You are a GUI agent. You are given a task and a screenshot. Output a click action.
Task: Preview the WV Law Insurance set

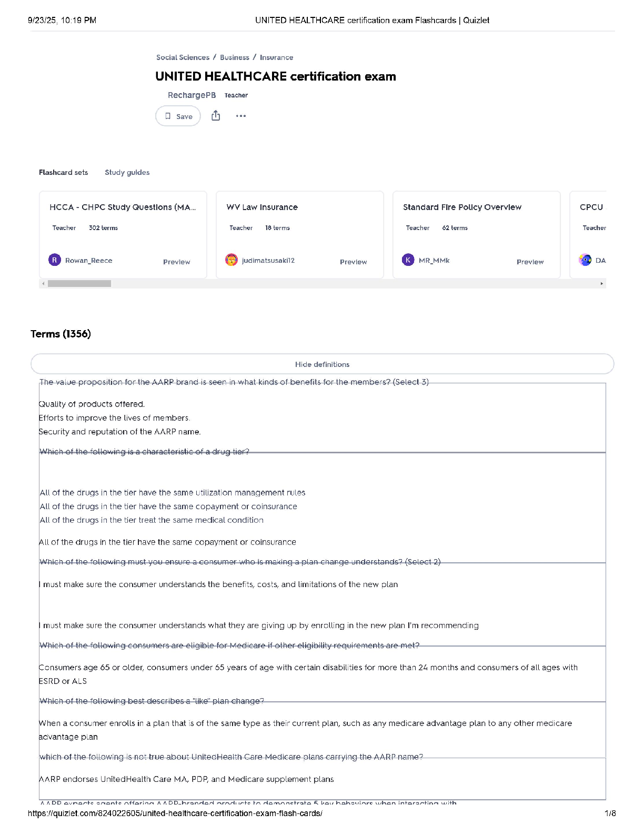pos(353,262)
